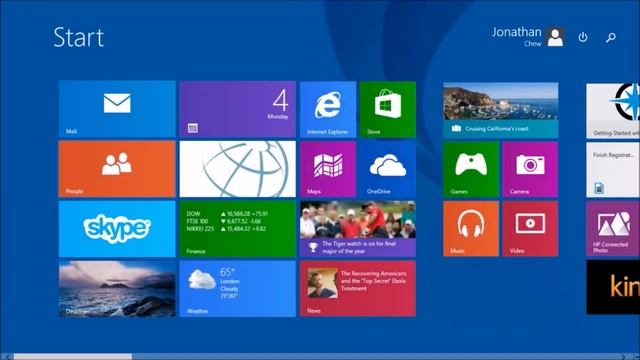Open the Store tile
This screenshot has height=360, width=640.
pos(388,109)
